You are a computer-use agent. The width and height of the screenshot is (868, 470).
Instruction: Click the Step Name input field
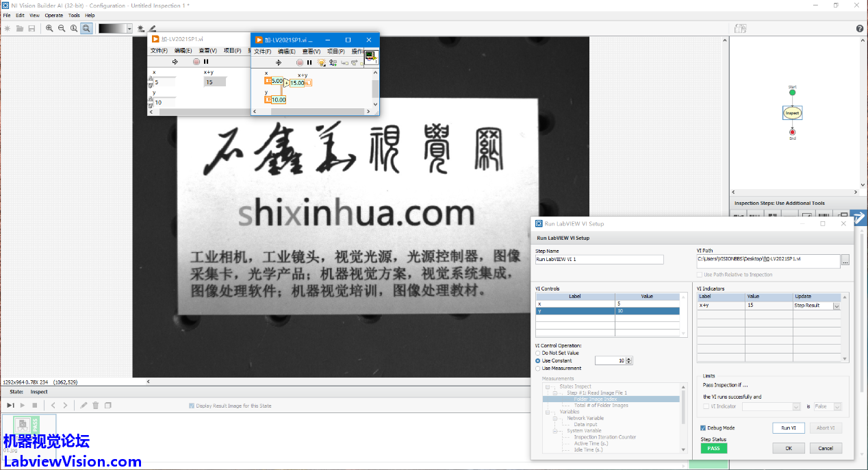click(x=599, y=260)
